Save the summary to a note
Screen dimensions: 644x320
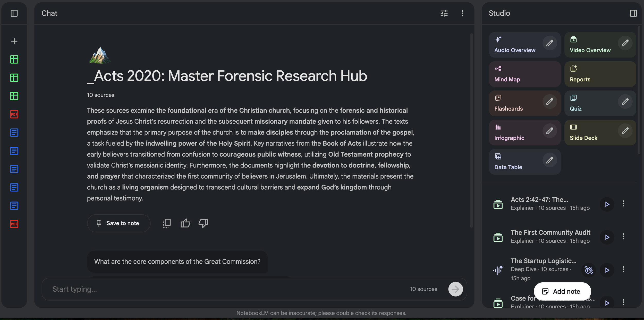pos(118,223)
